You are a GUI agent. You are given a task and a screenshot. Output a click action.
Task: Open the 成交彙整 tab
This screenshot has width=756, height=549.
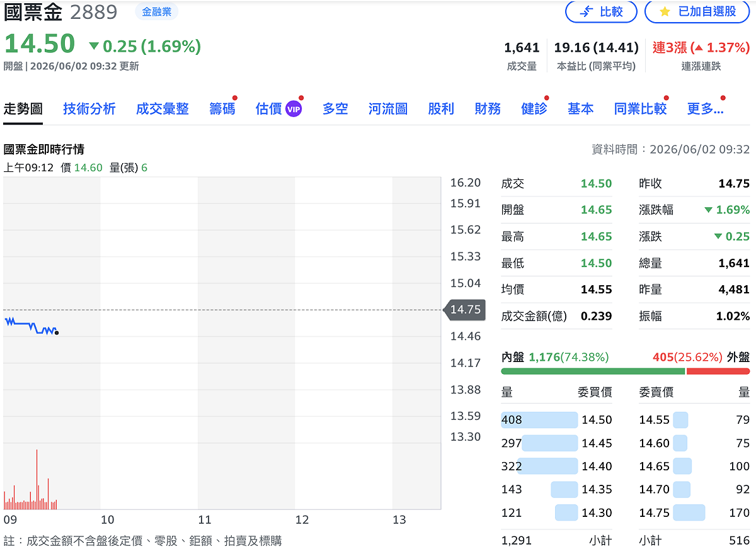coord(163,109)
